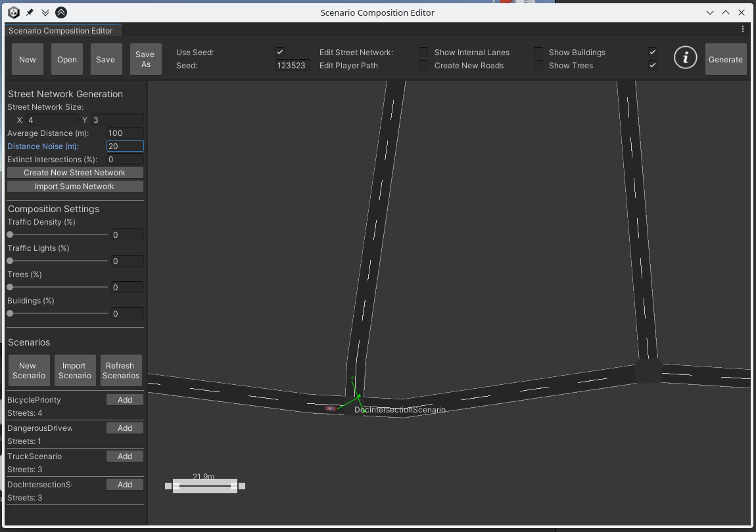Click the Open button
Viewport: 756px width, 532px height.
pos(67,59)
